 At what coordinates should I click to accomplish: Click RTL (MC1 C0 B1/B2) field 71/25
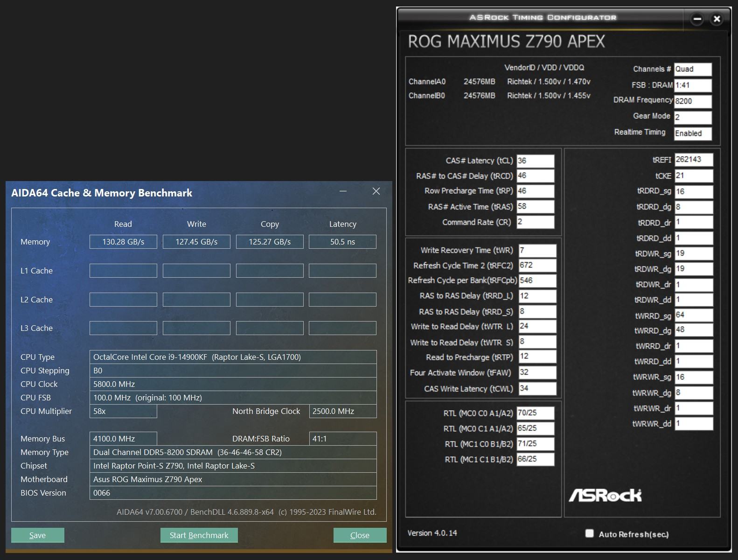click(x=536, y=444)
